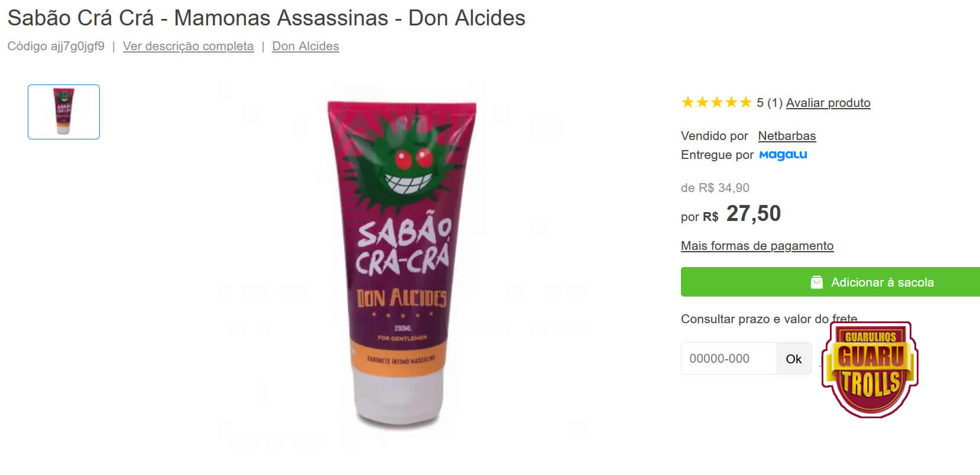The image size is (980, 475).
Task: Click the CEP input field
Action: click(728, 359)
